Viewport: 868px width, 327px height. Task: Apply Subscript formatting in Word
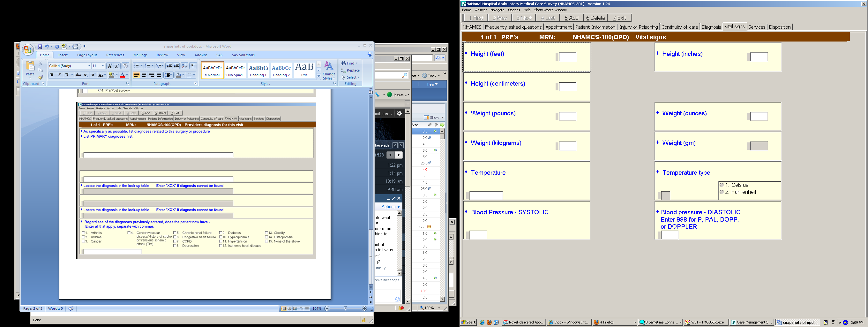click(x=86, y=75)
